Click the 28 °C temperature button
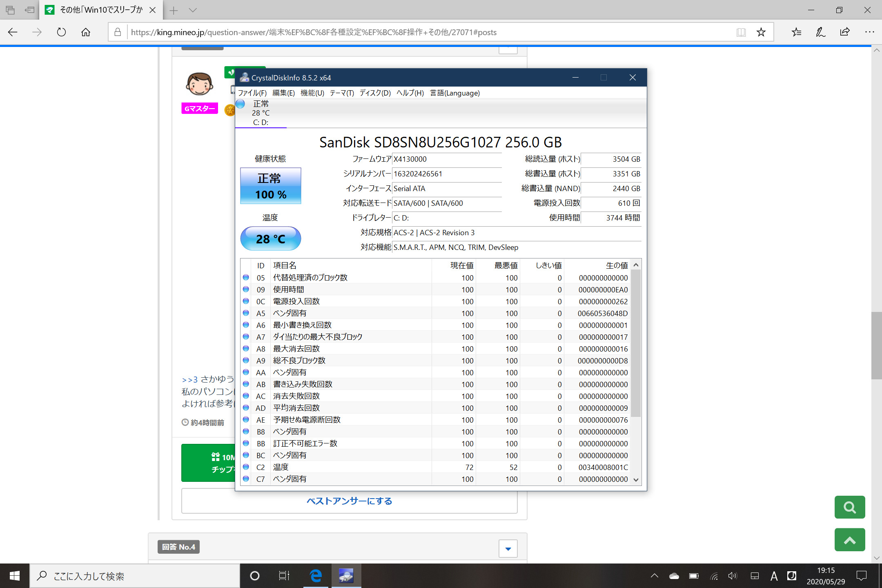The height and width of the screenshot is (588, 882). 270,239
